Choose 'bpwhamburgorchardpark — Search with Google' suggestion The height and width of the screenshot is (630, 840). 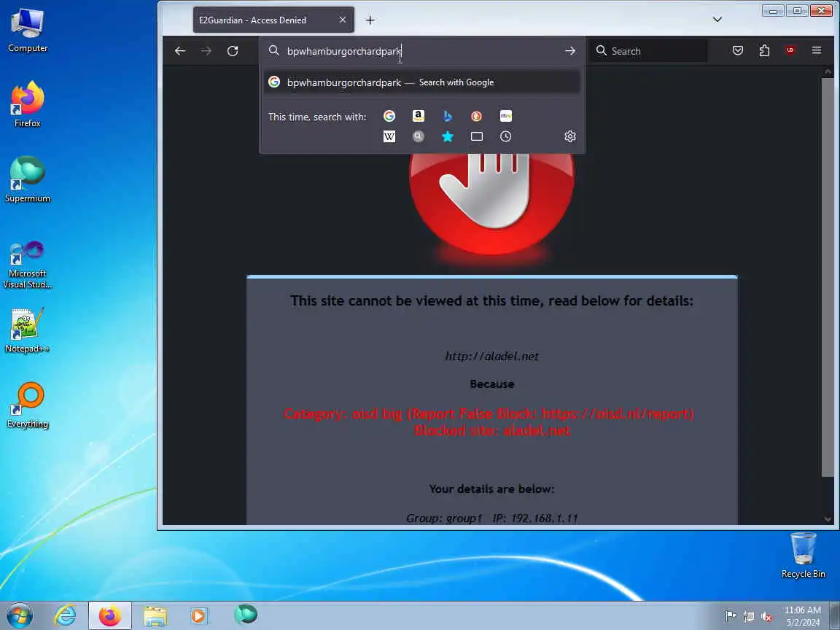click(x=421, y=82)
